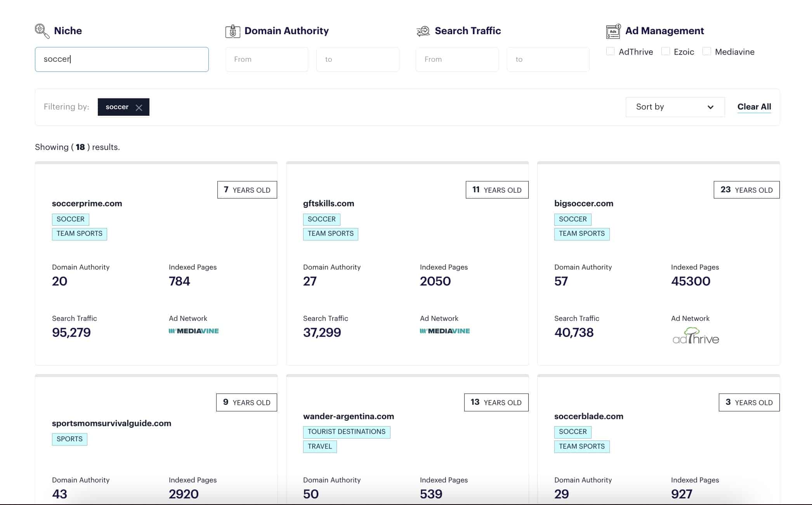812x505 pixels.
Task: Click the 9 YEARS OLD badge
Action: (247, 402)
